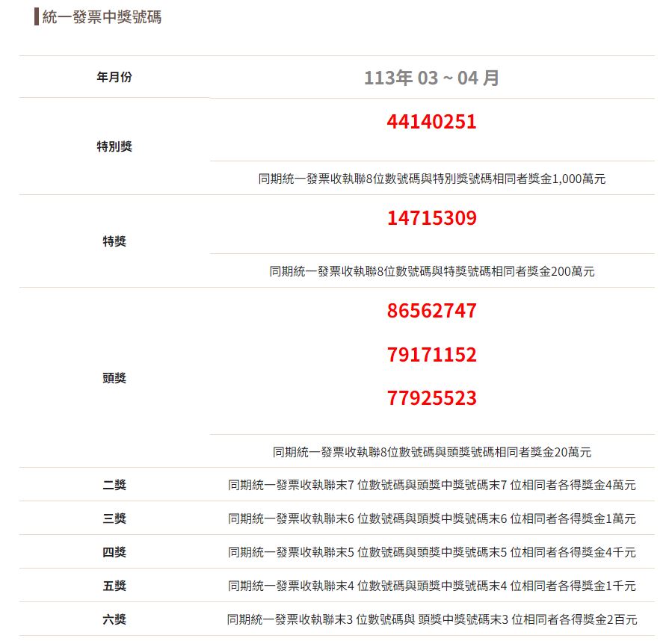
Task: Click the 三獎 description with 1萬元
Action: [431, 518]
